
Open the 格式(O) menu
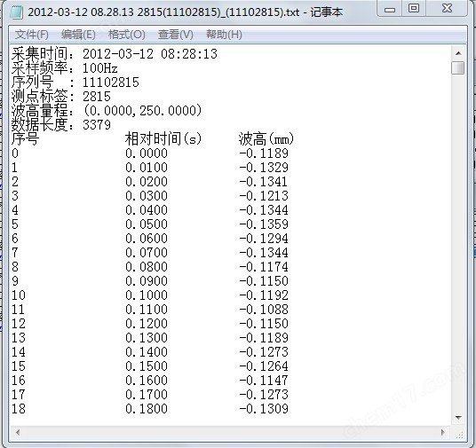coord(127,35)
